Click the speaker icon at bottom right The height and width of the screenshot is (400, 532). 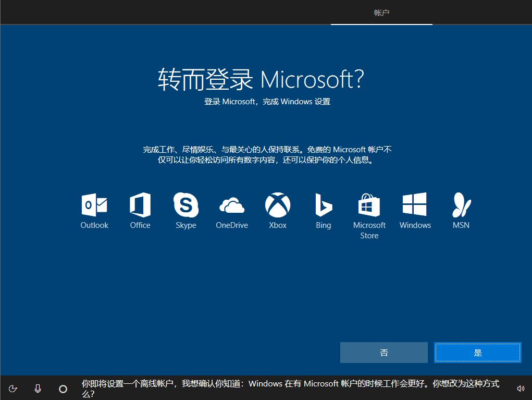[521, 388]
